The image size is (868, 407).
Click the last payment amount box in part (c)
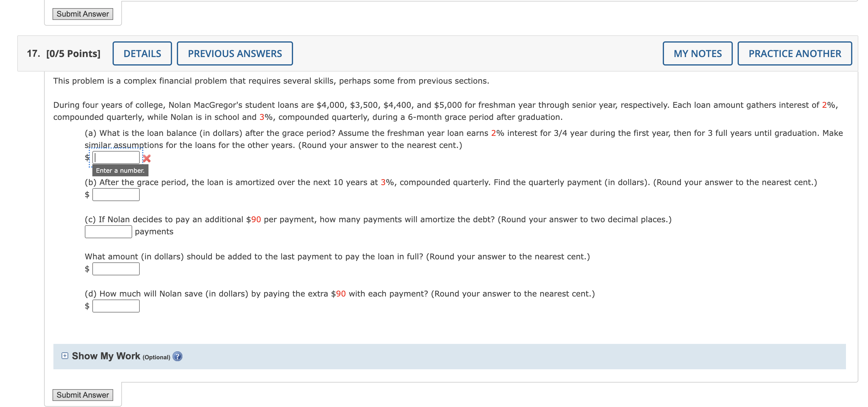pos(116,269)
